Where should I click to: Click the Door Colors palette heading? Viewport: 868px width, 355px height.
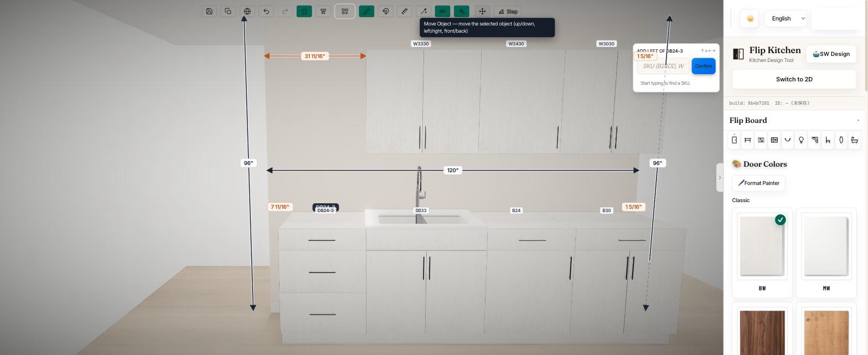(x=759, y=164)
